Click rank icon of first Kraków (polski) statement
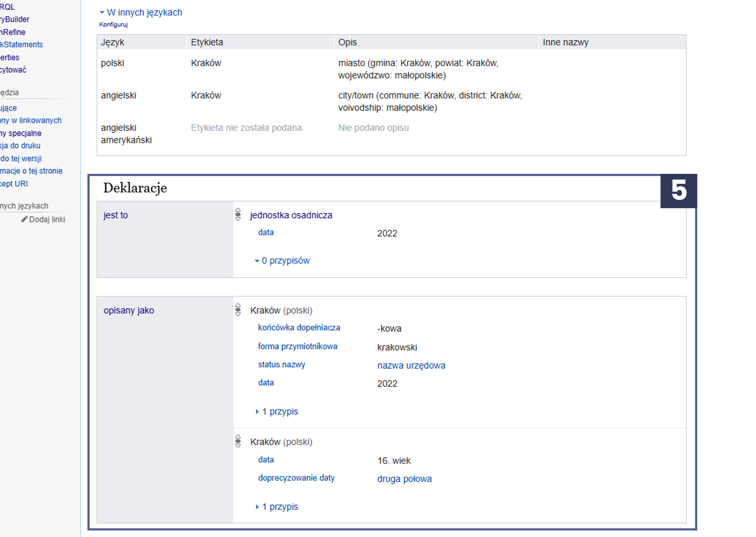The height and width of the screenshot is (537, 756). pyautogui.click(x=238, y=309)
